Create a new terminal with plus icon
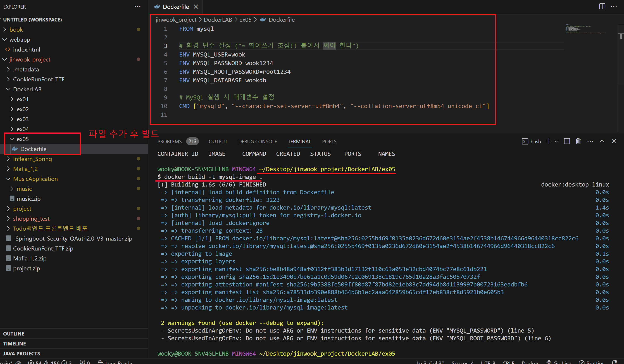 pyautogui.click(x=549, y=141)
